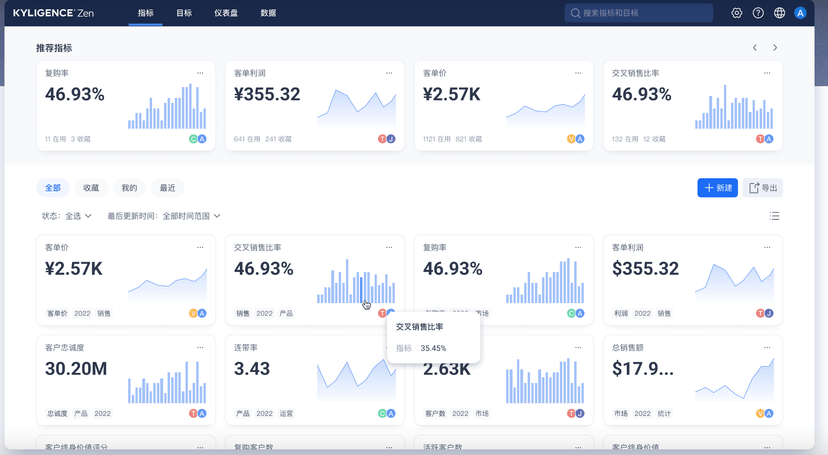This screenshot has height=455, width=828.
Task: Click the 导出 button
Action: coord(763,188)
